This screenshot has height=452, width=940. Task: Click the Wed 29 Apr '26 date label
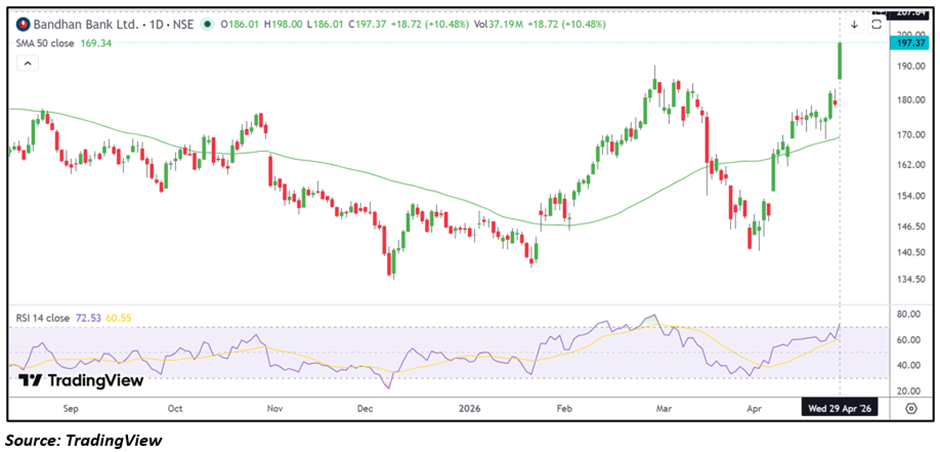coord(838,408)
